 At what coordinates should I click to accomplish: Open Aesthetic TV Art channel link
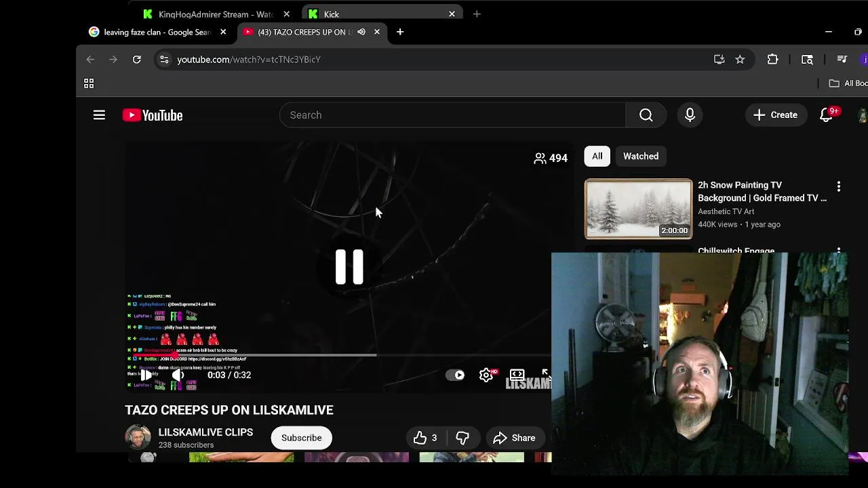pos(726,211)
